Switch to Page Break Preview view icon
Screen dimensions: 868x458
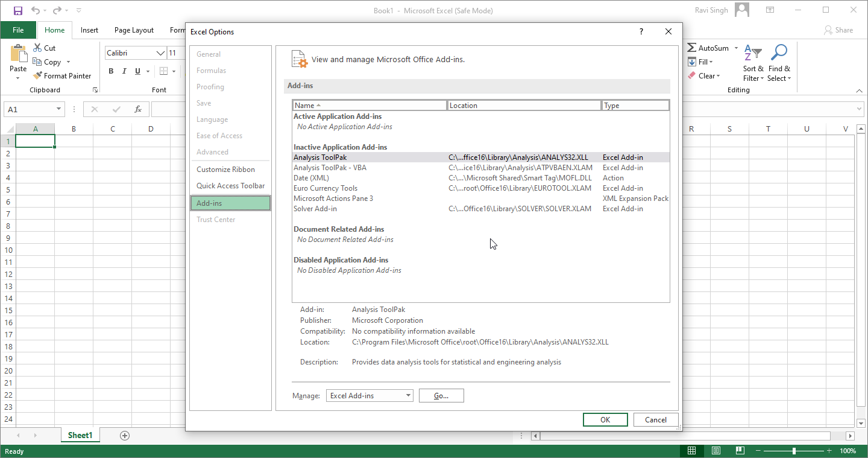click(740, 451)
